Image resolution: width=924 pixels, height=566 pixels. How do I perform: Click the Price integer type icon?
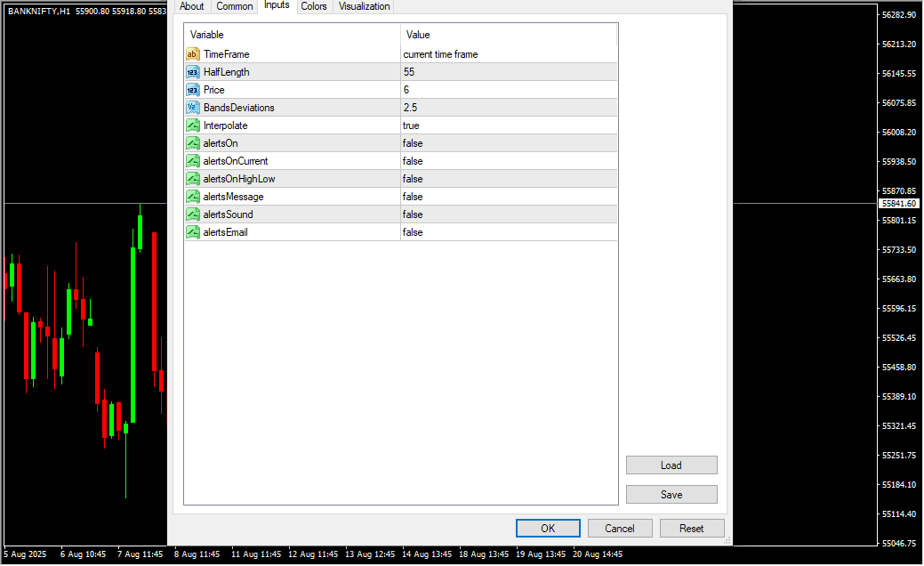(192, 90)
